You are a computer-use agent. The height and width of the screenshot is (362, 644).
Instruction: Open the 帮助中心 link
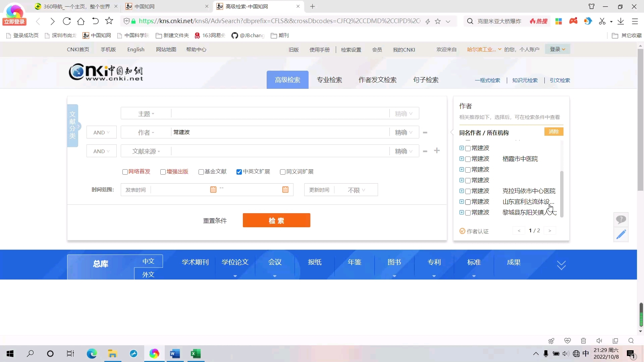196,49
